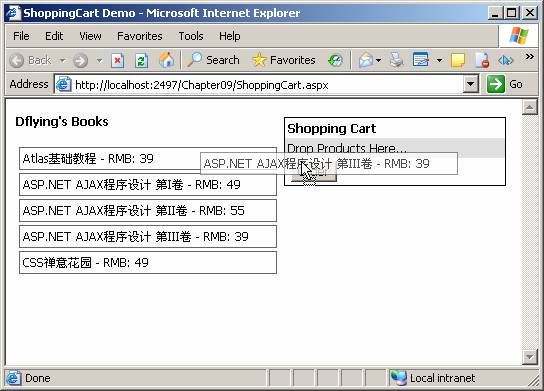Go back with the Back arrow
Screen dimensions: 544x391
point(31,60)
